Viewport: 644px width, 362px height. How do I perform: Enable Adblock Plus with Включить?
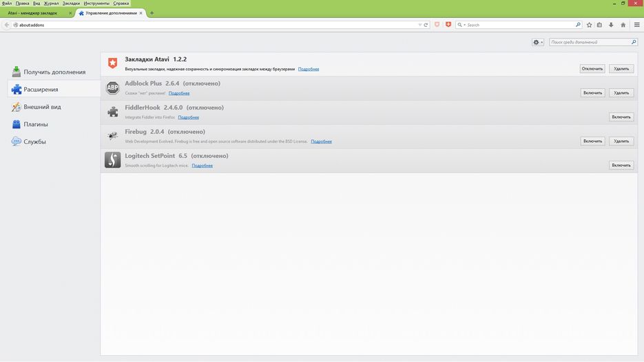[592, 93]
